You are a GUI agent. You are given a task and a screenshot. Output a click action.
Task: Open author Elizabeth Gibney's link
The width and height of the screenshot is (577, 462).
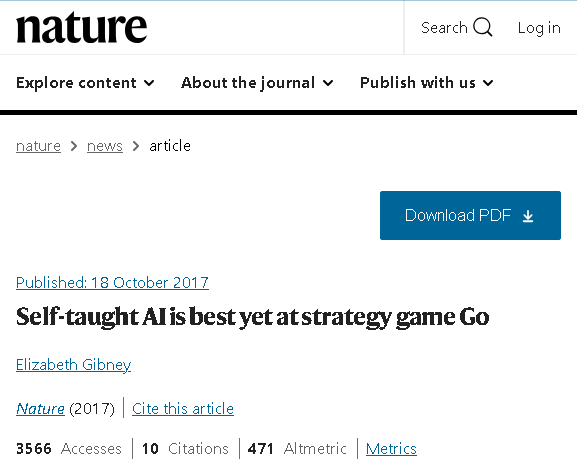[x=74, y=365]
